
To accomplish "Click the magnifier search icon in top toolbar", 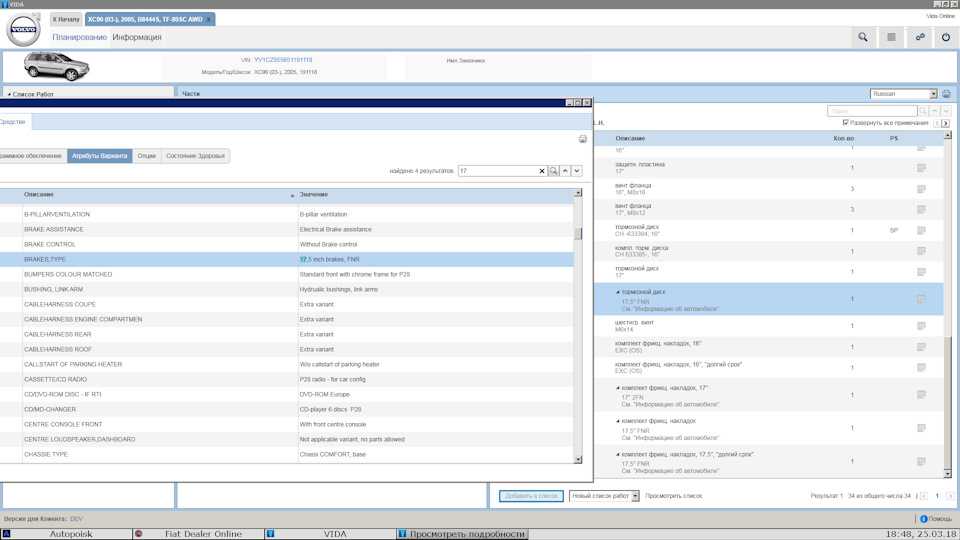I will (x=863, y=37).
